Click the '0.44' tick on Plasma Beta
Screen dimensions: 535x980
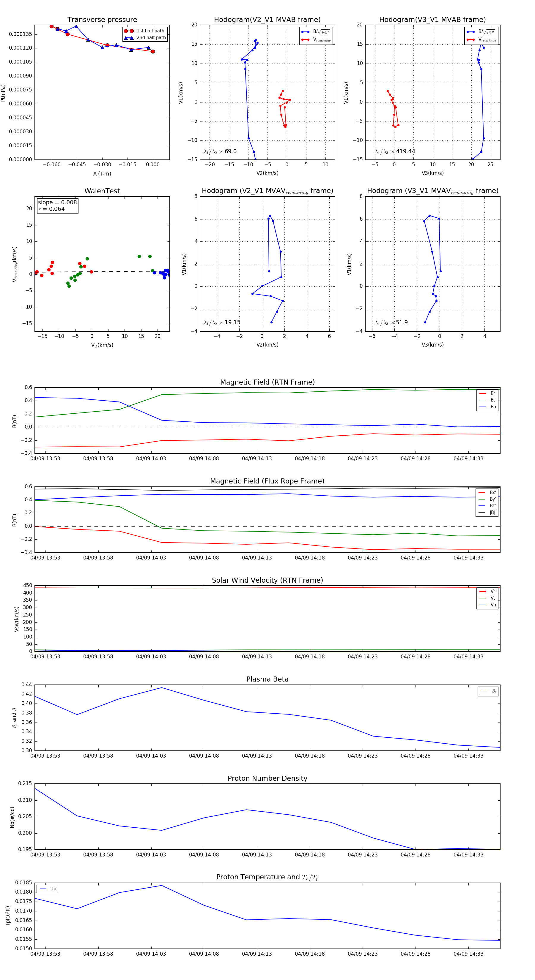tap(27, 685)
